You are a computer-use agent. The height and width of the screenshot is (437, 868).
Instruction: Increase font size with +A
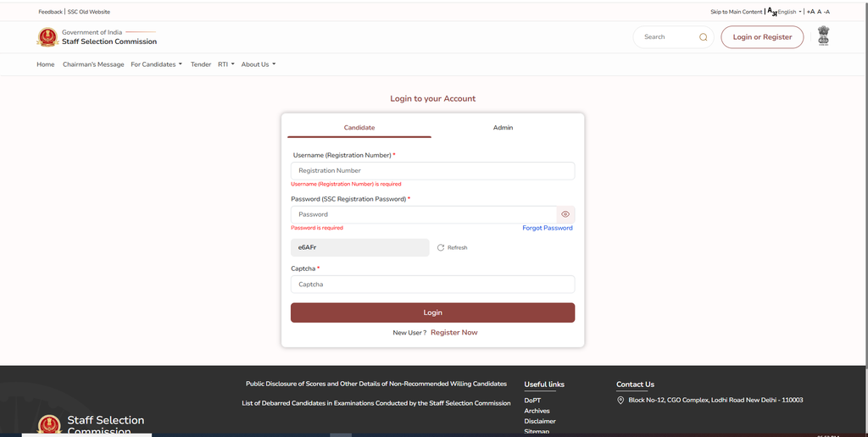pyautogui.click(x=810, y=12)
